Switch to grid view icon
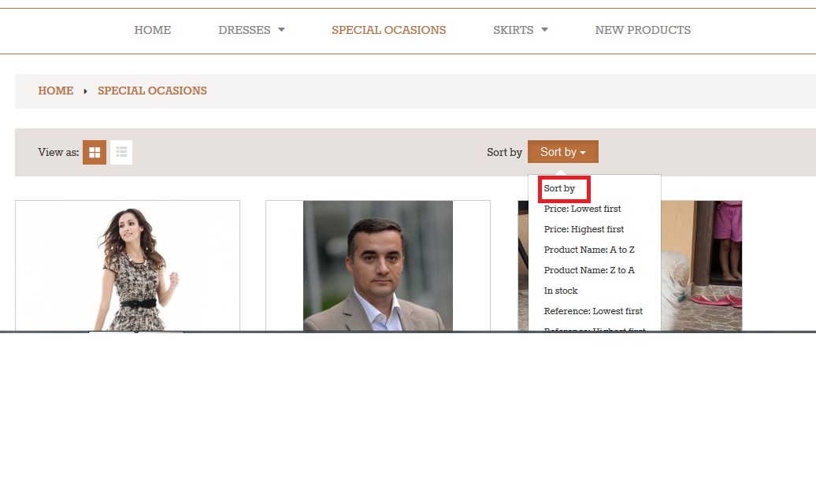Image resolution: width=816 pixels, height=504 pixels. click(x=95, y=153)
